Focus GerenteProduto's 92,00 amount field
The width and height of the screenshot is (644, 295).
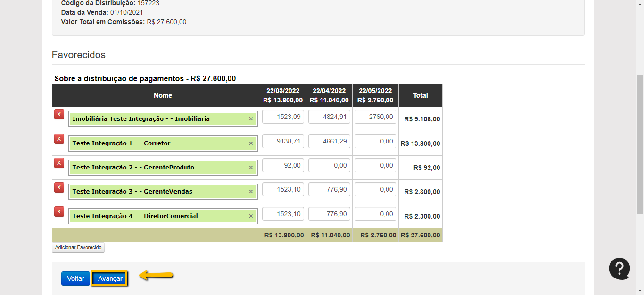pyautogui.click(x=283, y=165)
